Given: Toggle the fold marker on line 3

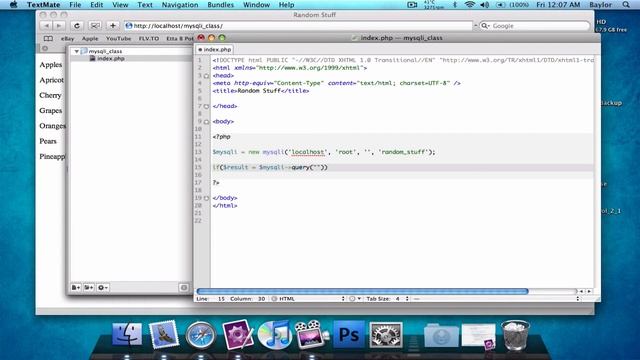Looking at the screenshot, I should click(207, 76).
